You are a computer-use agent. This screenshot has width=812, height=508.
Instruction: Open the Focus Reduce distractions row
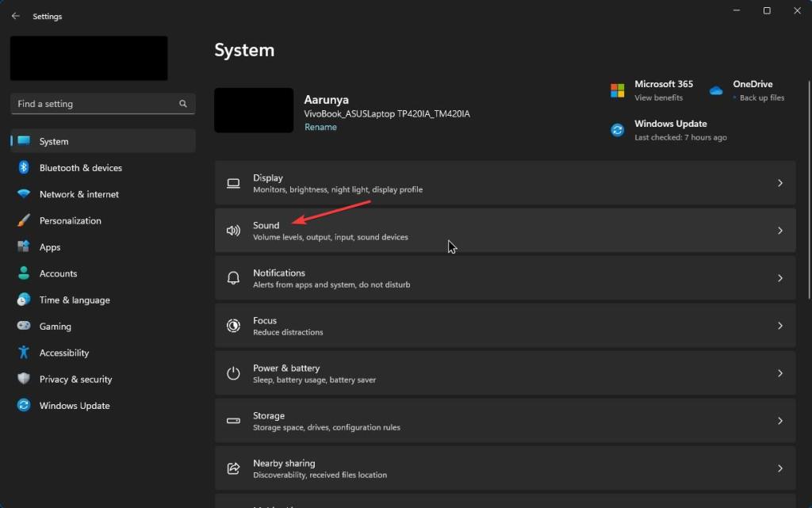click(x=505, y=326)
